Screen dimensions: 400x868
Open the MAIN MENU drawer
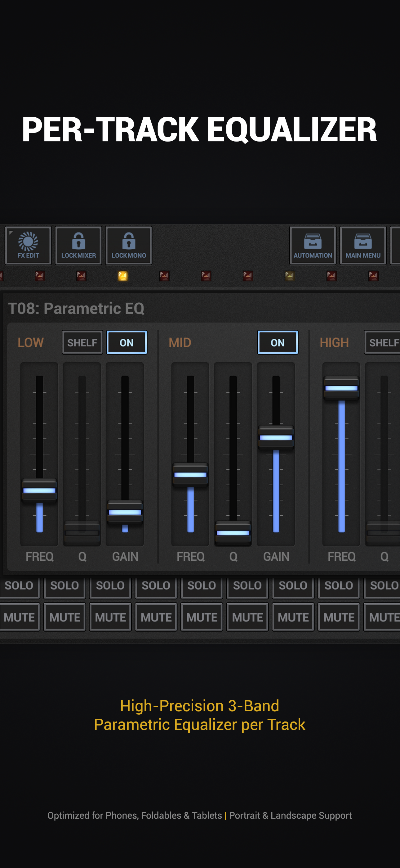pyautogui.click(x=363, y=245)
